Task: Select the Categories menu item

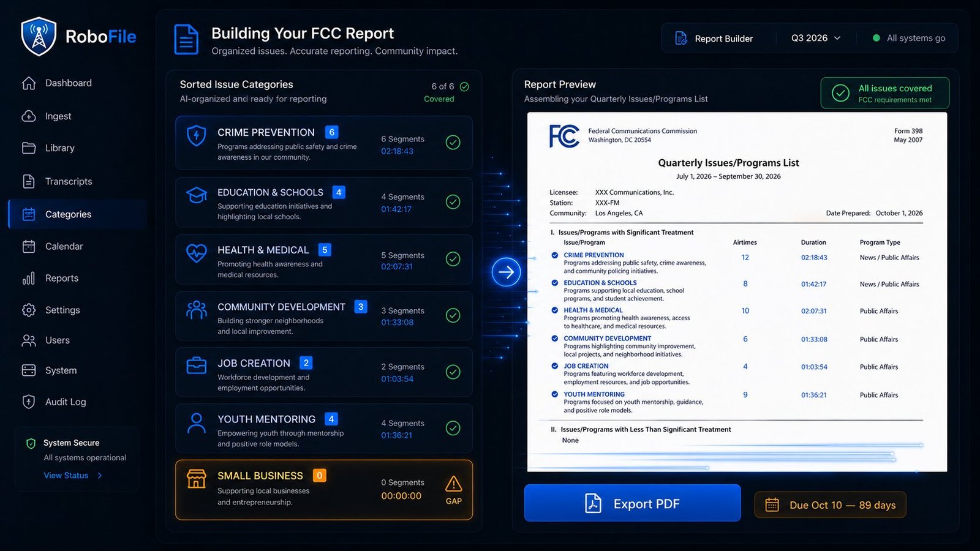Action: [x=78, y=214]
